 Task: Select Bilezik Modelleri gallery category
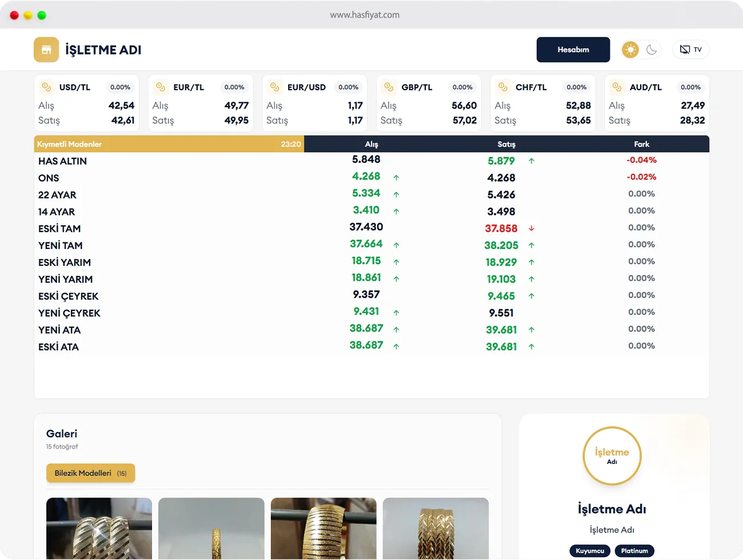(90, 473)
